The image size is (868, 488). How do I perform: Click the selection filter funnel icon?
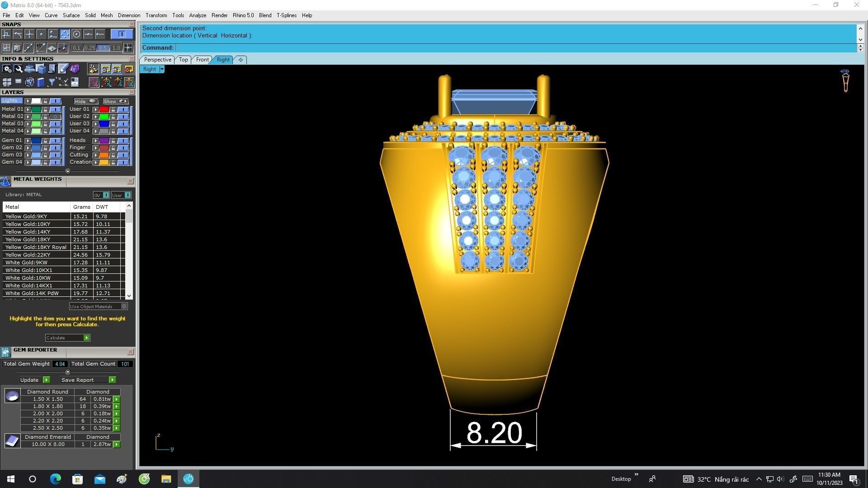point(52,82)
